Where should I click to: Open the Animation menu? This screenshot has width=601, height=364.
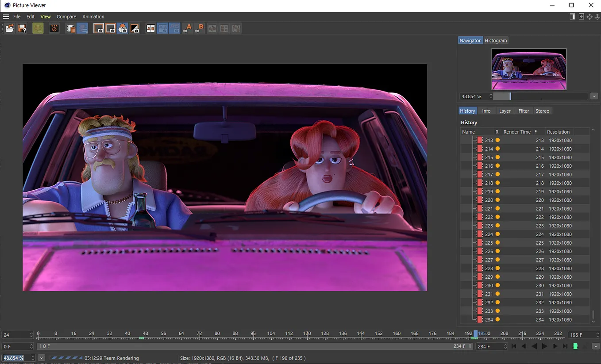[x=93, y=16]
